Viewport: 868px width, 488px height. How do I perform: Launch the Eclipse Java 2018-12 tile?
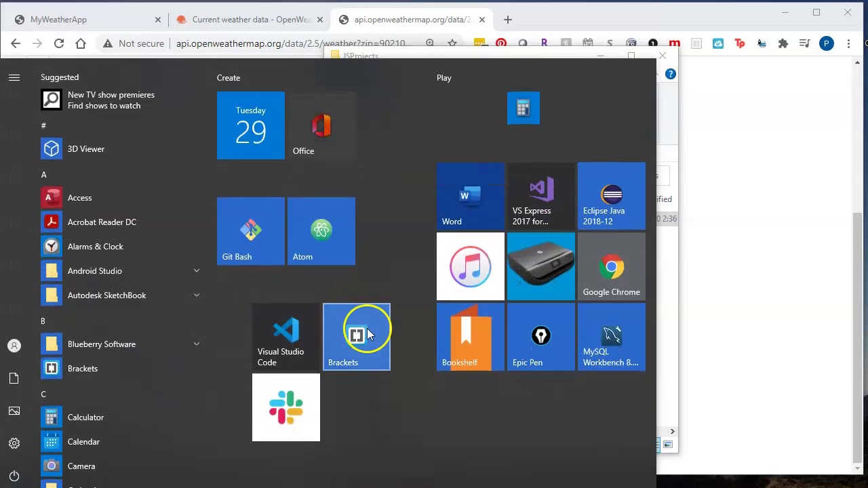pyautogui.click(x=612, y=196)
